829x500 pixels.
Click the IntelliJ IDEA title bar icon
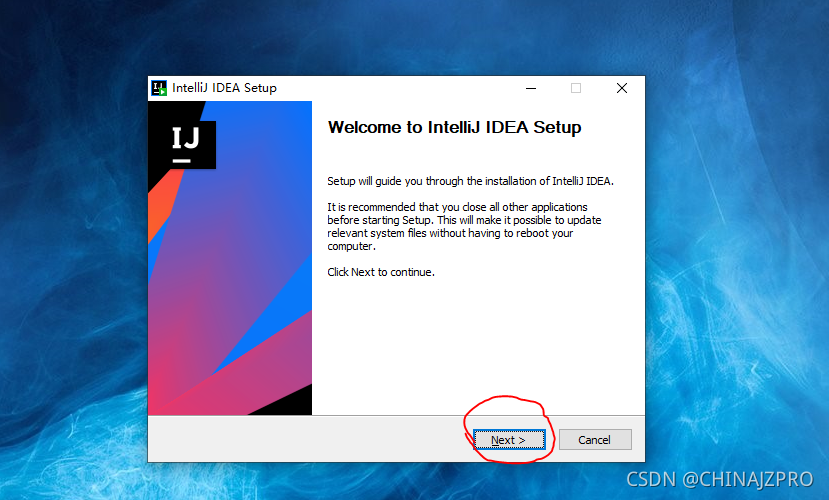(159, 88)
